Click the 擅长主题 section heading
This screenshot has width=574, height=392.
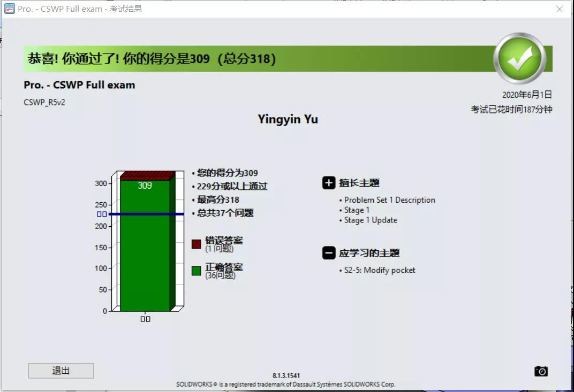pyautogui.click(x=359, y=183)
